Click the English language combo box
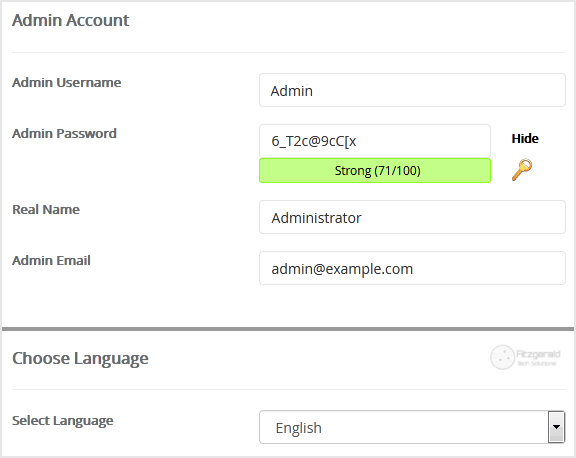Image resolution: width=576 pixels, height=458 pixels. (x=412, y=427)
